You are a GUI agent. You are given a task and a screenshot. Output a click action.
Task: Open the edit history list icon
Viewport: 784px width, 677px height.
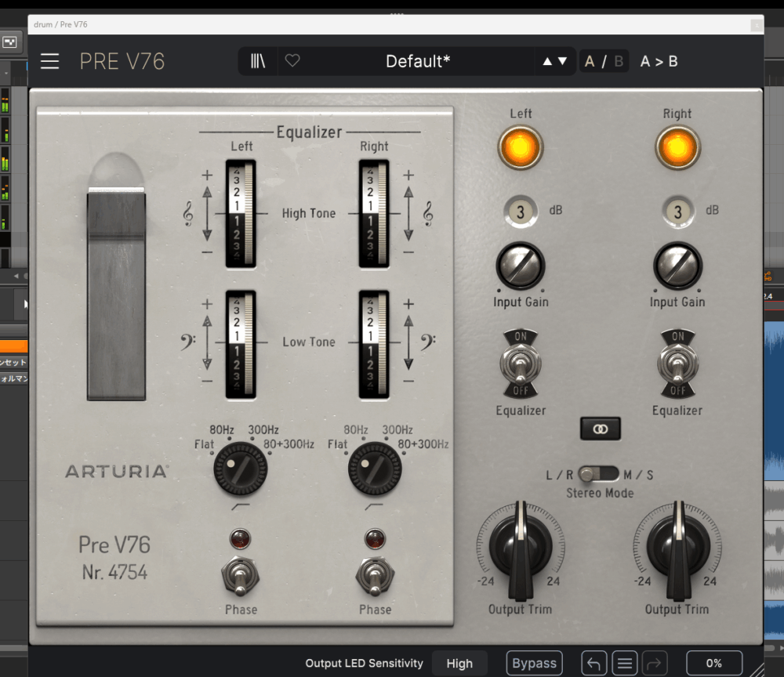(625, 664)
